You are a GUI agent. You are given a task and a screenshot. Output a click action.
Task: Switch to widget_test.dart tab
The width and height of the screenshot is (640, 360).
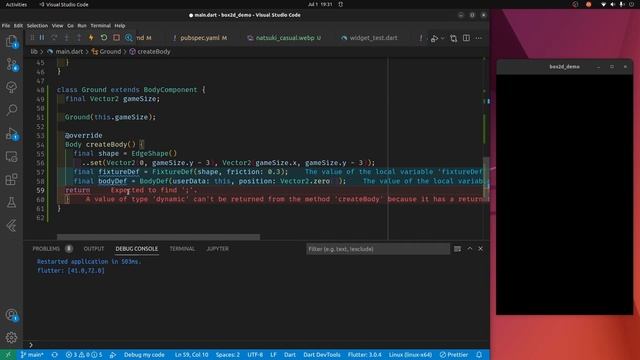tap(369, 38)
